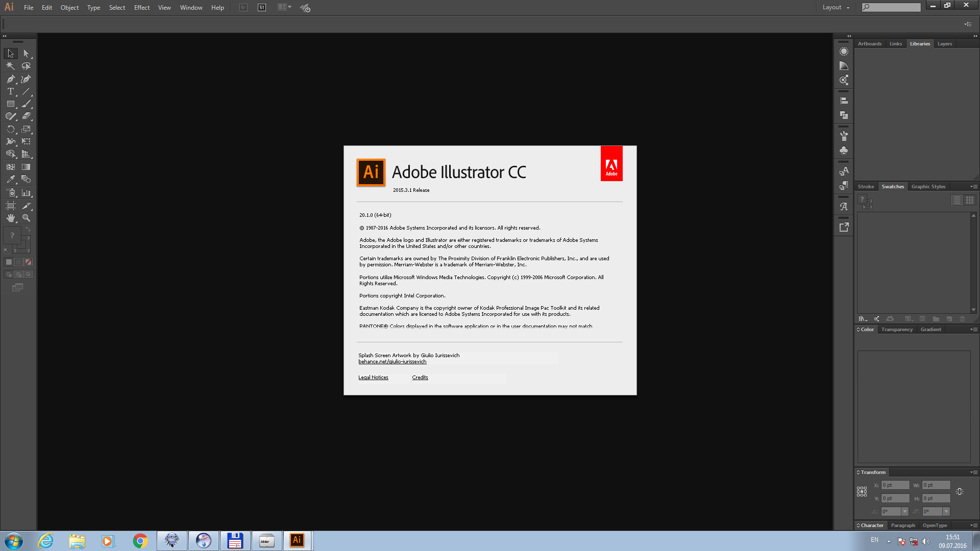Open Adobe Stock from the menu bar

tap(262, 8)
